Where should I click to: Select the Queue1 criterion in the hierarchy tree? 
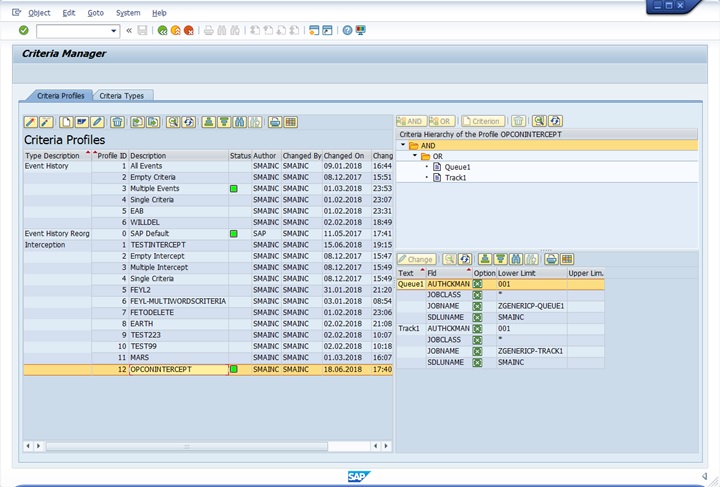click(x=457, y=167)
